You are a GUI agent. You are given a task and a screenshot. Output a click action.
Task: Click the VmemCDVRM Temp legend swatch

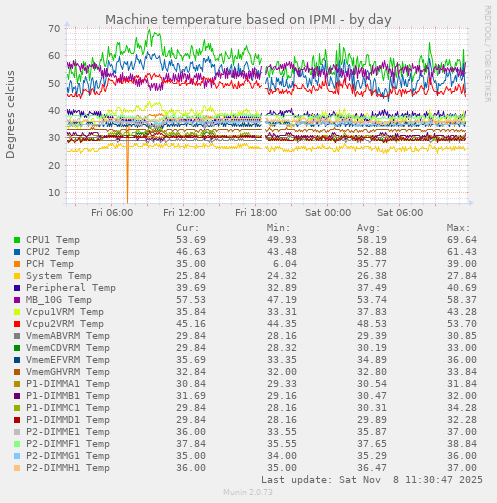tap(17, 348)
